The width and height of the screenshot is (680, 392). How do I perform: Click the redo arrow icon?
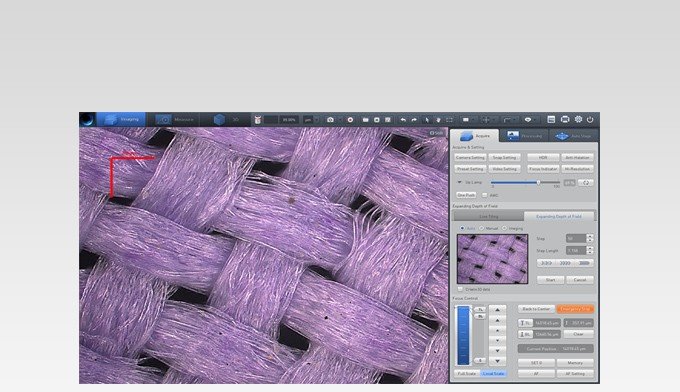(414, 120)
